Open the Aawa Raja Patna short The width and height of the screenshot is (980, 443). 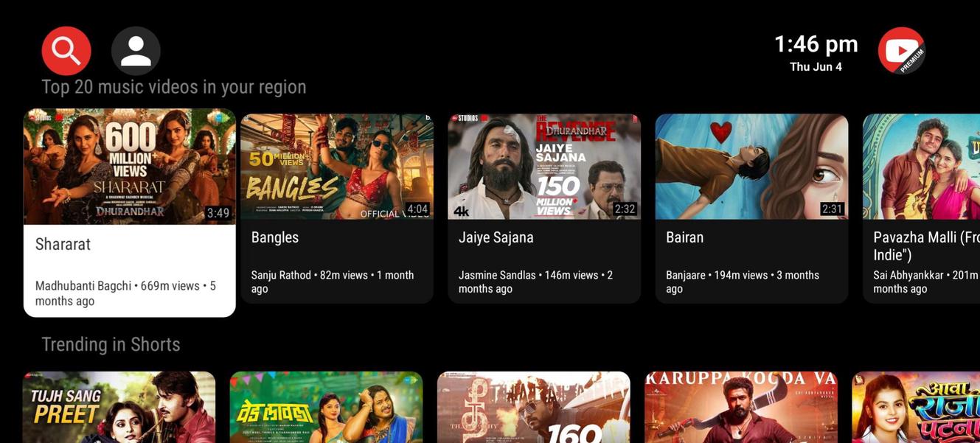pyautogui.click(x=916, y=407)
